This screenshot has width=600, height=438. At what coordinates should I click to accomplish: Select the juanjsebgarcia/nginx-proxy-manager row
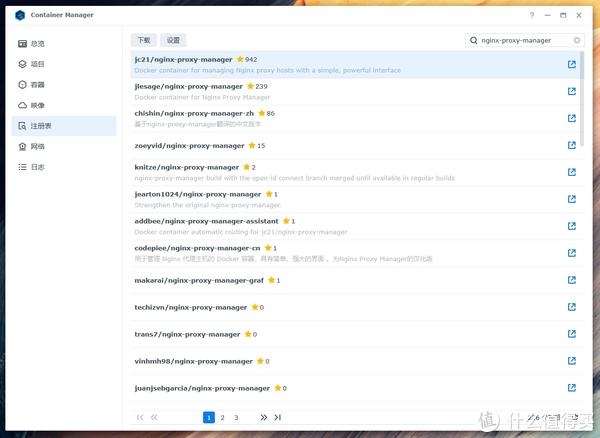pos(355,388)
